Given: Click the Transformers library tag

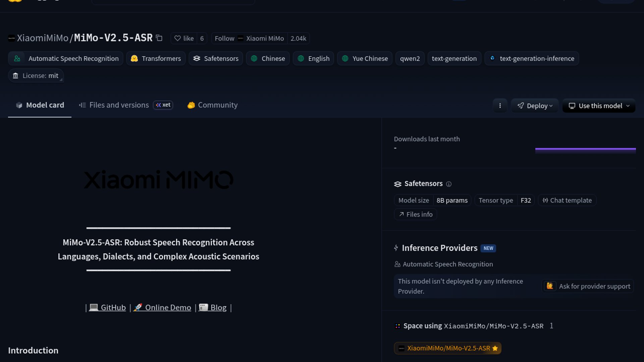Looking at the screenshot, I should click(x=156, y=58).
